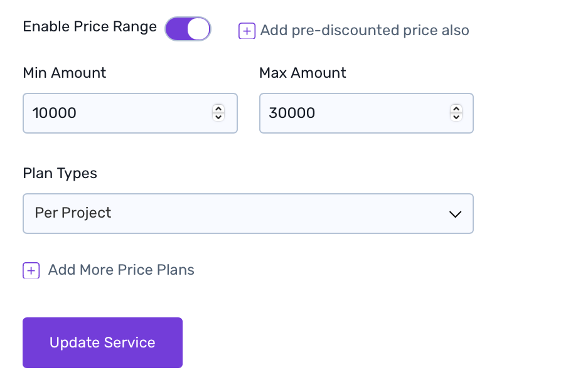
Task: Click the Max Amount label
Action: click(x=303, y=73)
